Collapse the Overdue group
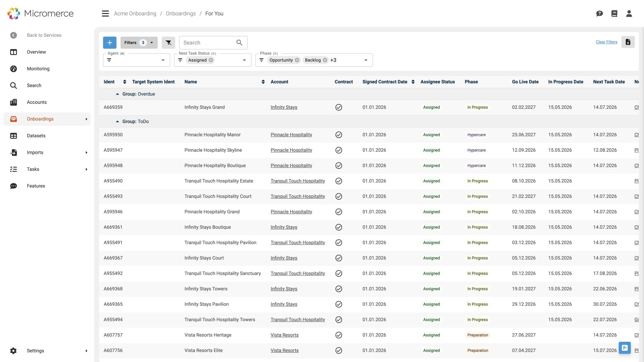 click(117, 94)
